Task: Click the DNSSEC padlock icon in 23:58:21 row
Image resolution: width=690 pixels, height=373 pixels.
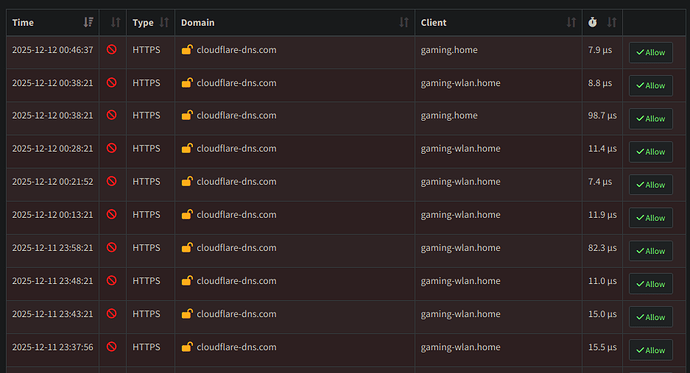Action: tap(187, 247)
